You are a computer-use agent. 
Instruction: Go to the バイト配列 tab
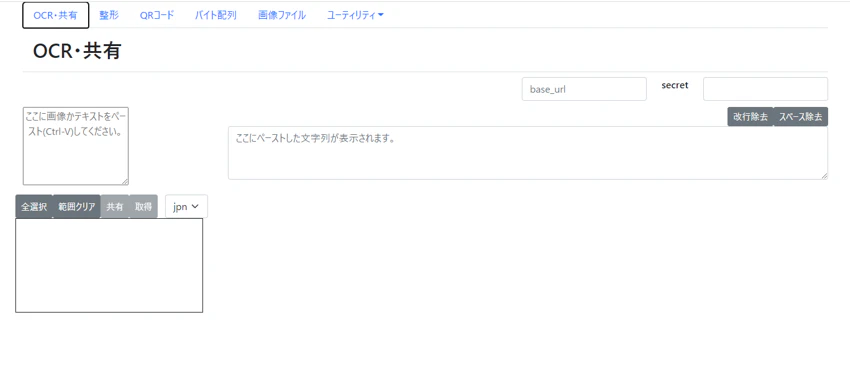coord(216,15)
